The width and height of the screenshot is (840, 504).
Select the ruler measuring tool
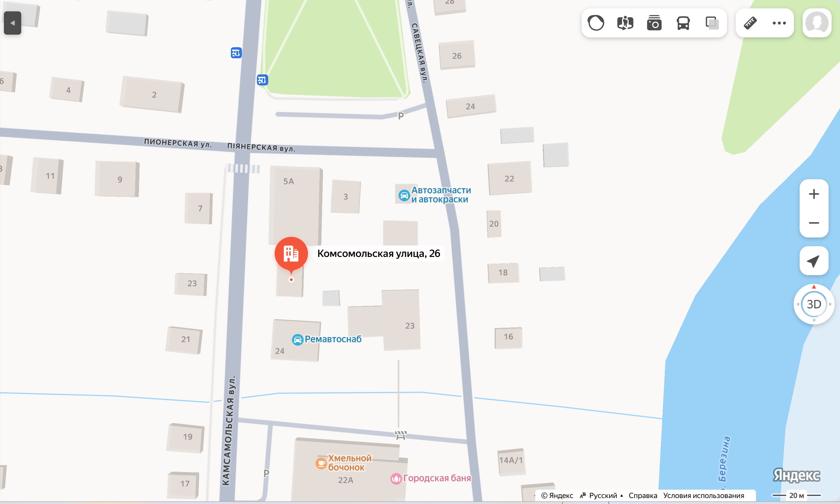(x=750, y=23)
